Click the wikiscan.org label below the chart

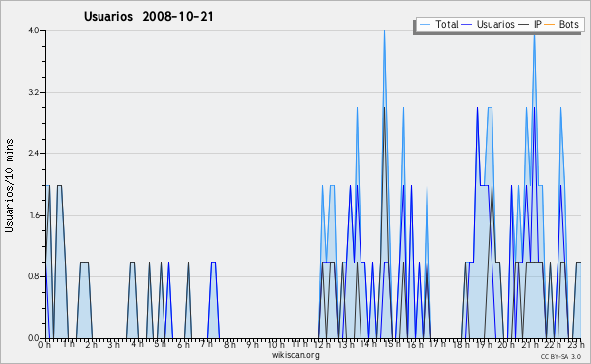tap(295, 355)
